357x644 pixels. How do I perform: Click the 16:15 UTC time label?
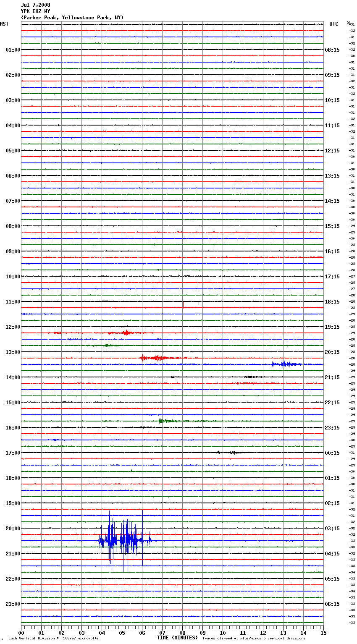[x=332, y=251]
